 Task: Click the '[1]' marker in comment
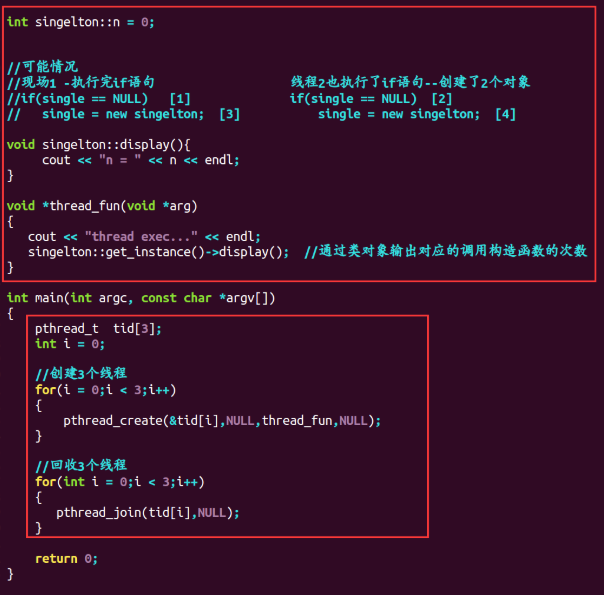180,99
